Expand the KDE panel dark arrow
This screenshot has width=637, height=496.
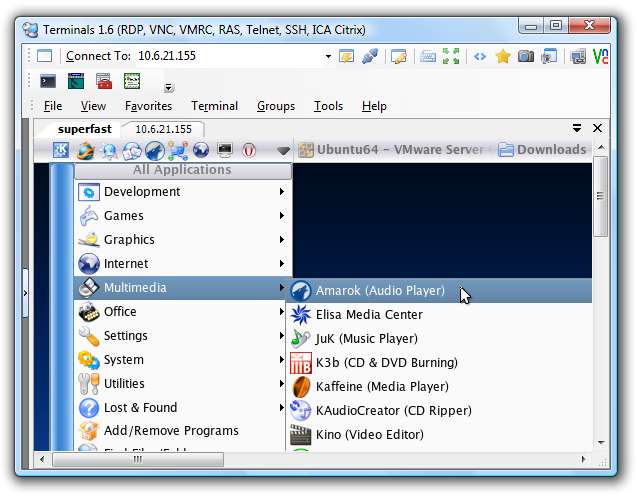click(x=283, y=151)
